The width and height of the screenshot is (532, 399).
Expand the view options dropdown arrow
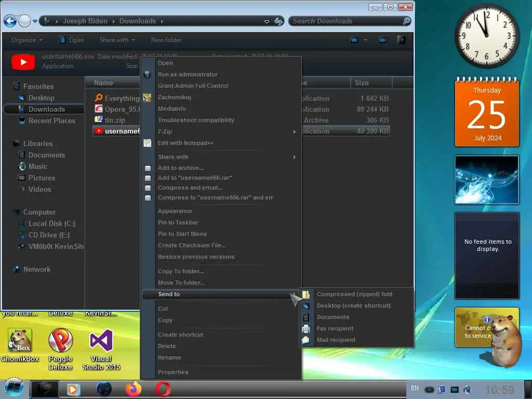pyautogui.click(x=366, y=40)
